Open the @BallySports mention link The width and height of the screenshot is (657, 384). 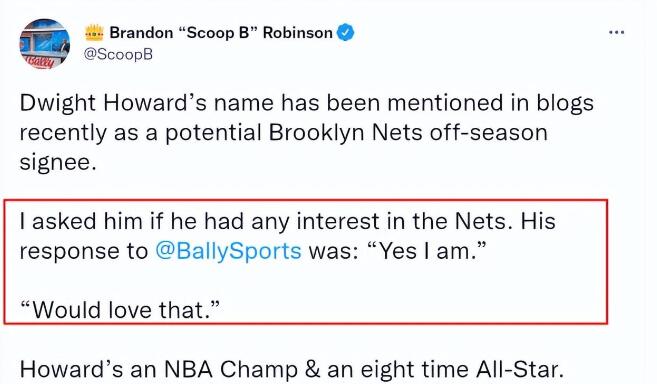pos(228,251)
